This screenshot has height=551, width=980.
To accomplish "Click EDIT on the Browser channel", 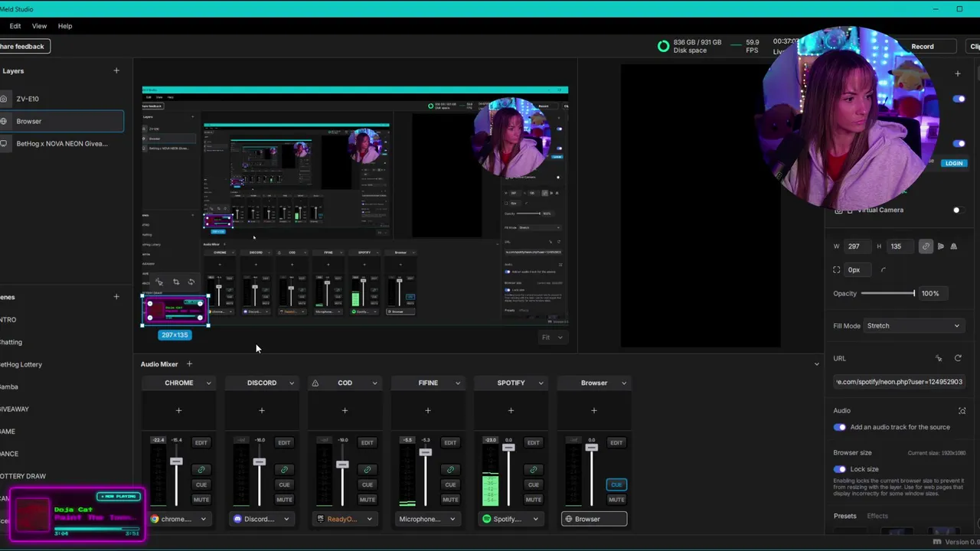I will tap(616, 442).
